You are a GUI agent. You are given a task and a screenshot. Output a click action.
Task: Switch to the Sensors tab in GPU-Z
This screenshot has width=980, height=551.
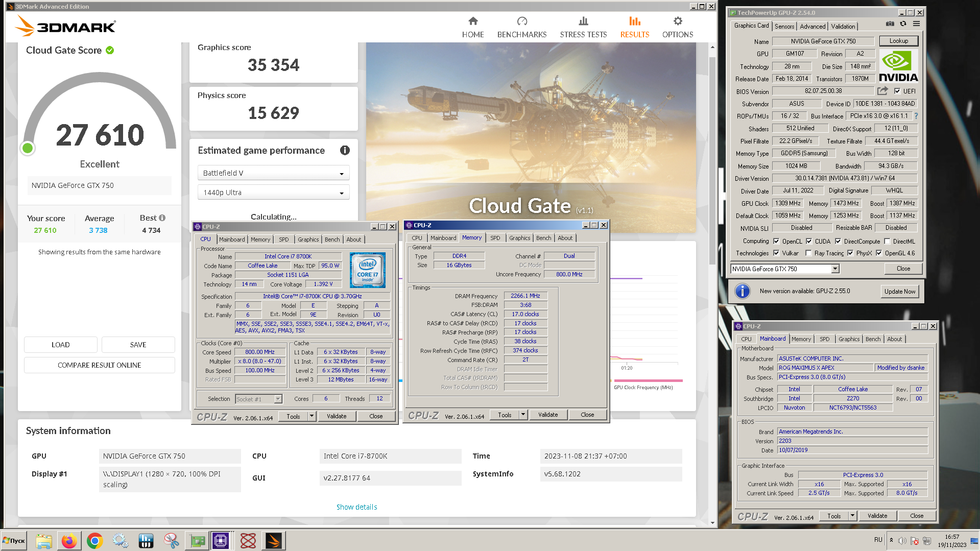coord(784,27)
